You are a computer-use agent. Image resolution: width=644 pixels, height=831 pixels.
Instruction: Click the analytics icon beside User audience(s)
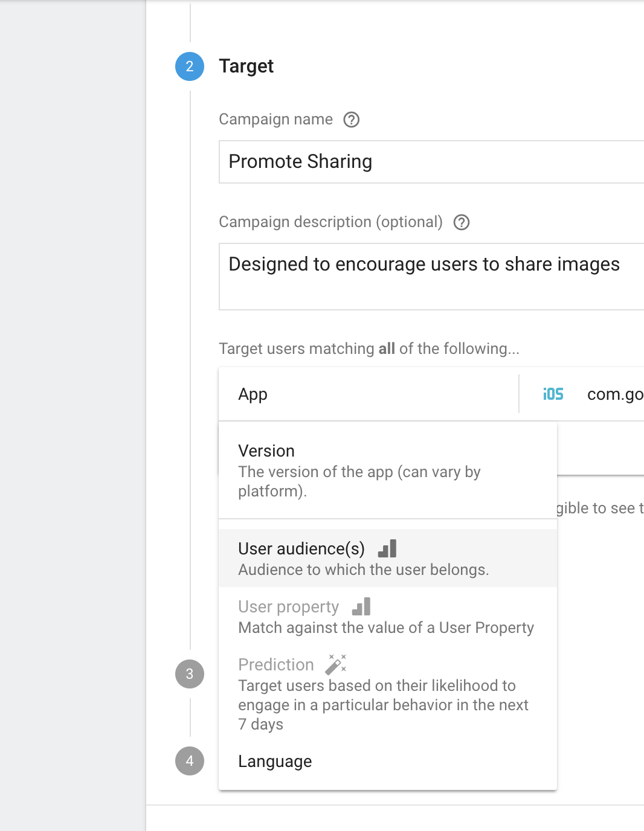tap(387, 548)
